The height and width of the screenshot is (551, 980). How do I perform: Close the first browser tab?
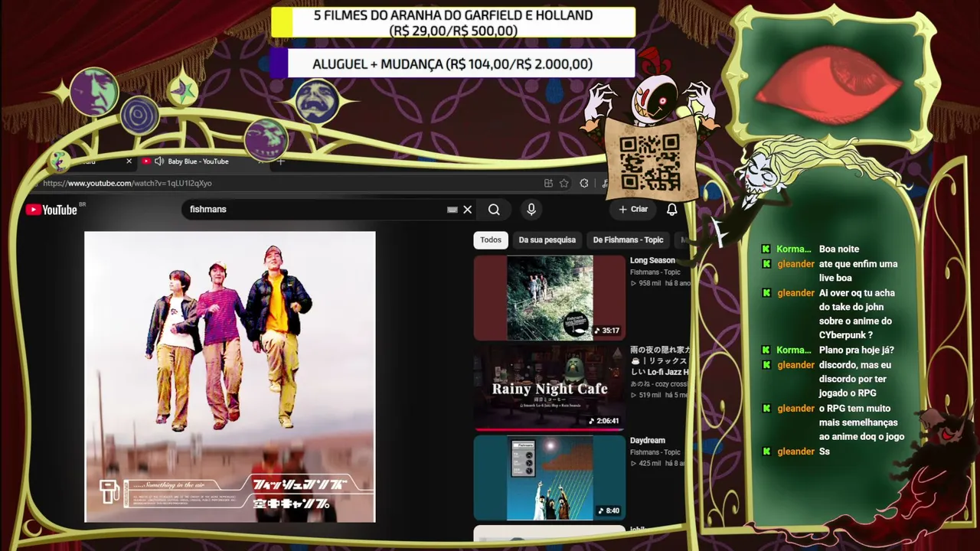tap(129, 161)
